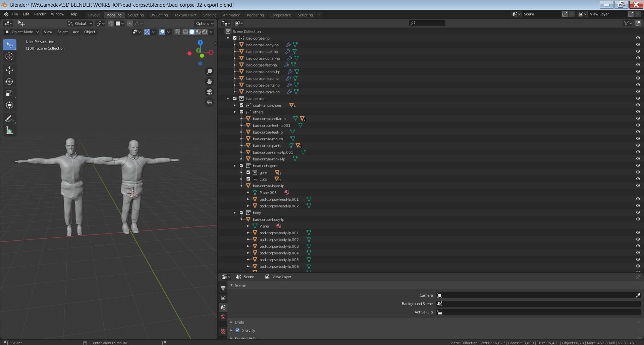Open the File menu
644x345 pixels.
[x=15, y=14]
